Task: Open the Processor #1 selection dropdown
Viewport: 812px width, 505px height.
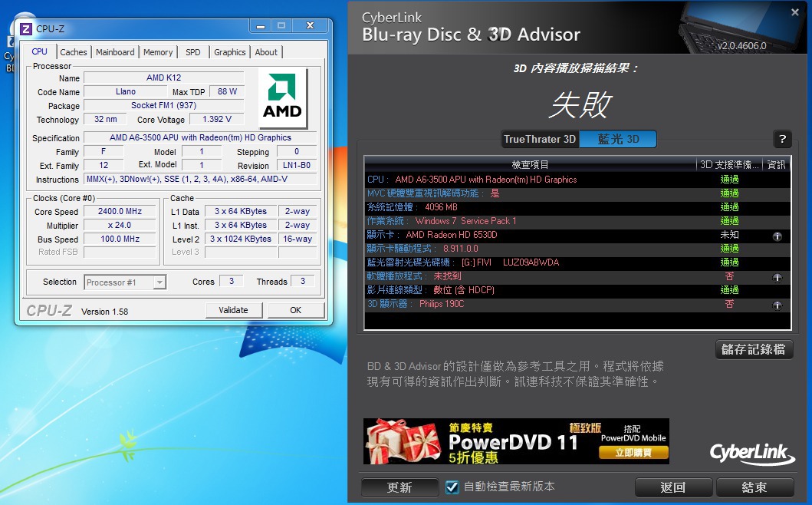Action: click(x=125, y=282)
